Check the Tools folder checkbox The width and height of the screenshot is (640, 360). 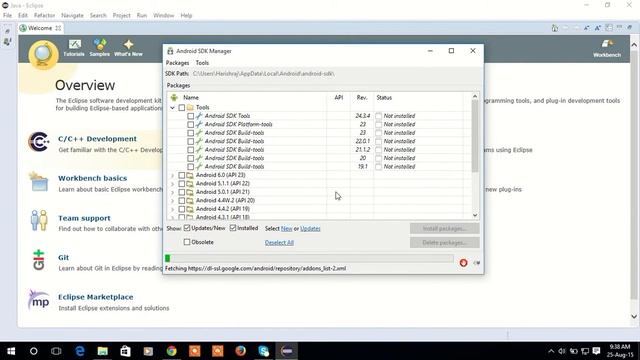coord(182,108)
